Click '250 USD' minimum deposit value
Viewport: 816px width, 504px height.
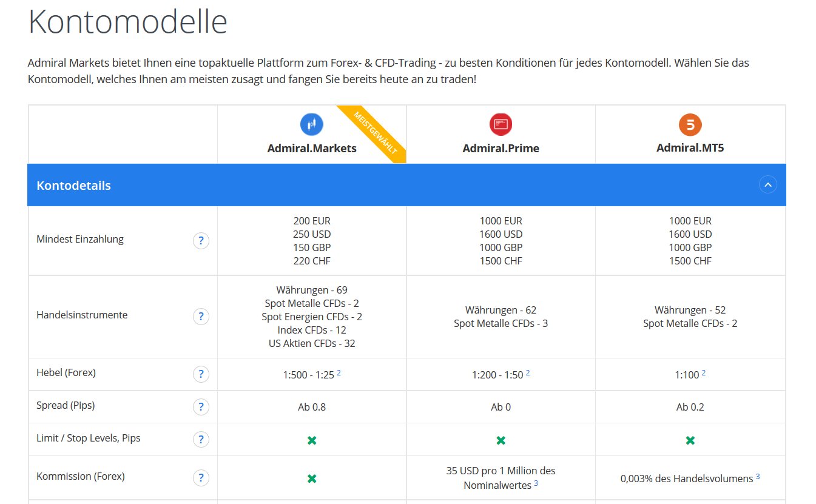coord(312,234)
